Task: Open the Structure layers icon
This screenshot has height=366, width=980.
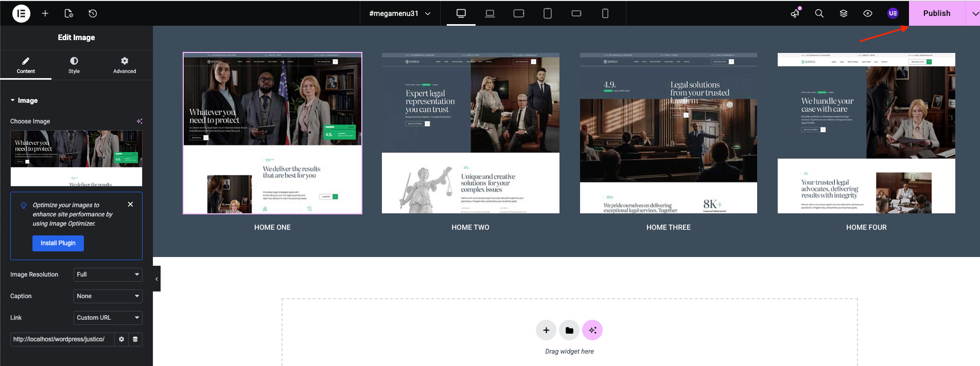Action: [844, 13]
